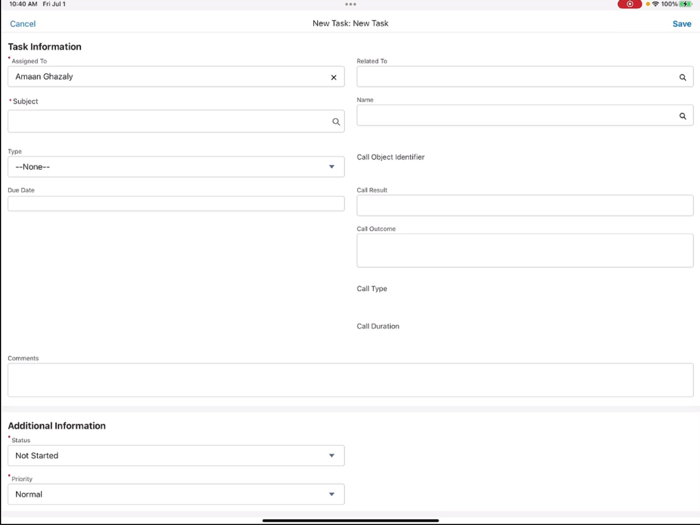Click the Name field search icon
This screenshot has width=700, height=525.
(x=683, y=116)
